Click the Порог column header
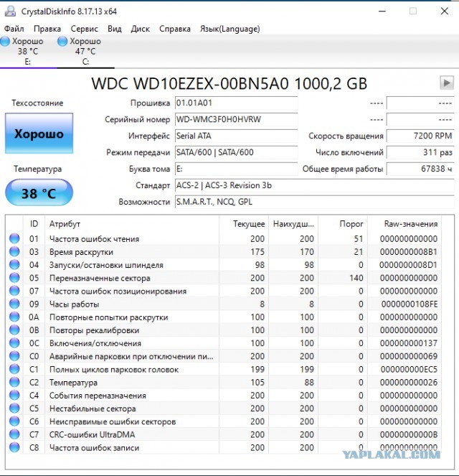 343,224
